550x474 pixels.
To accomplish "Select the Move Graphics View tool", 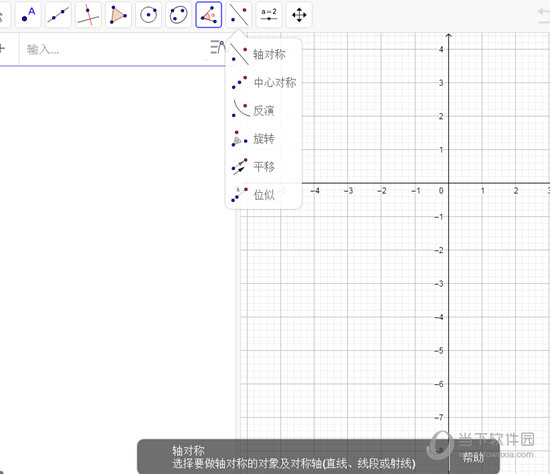I will coord(299,15).
